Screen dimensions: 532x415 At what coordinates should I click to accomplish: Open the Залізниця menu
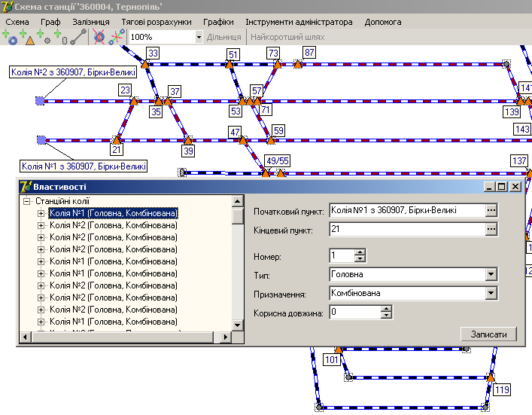(x=90, y=22)
